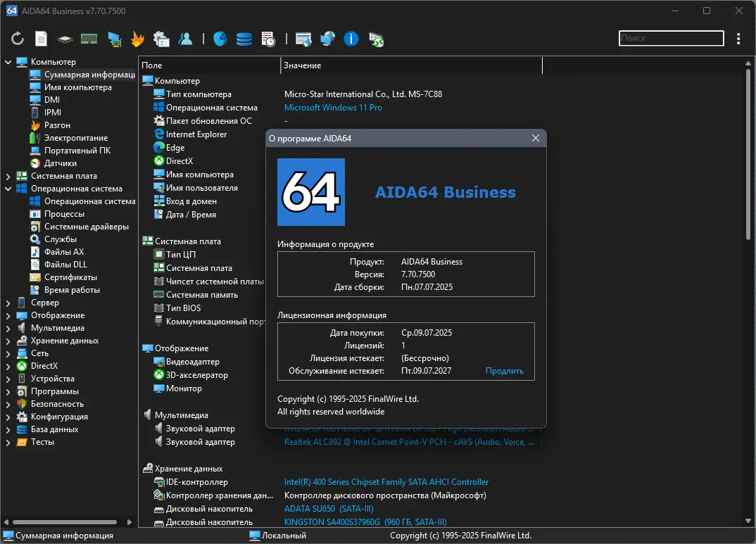Image resolution: width=756 pixels, height=544 pixels.
Task: Click the Продлить link in license info
Action: [504, 371]
